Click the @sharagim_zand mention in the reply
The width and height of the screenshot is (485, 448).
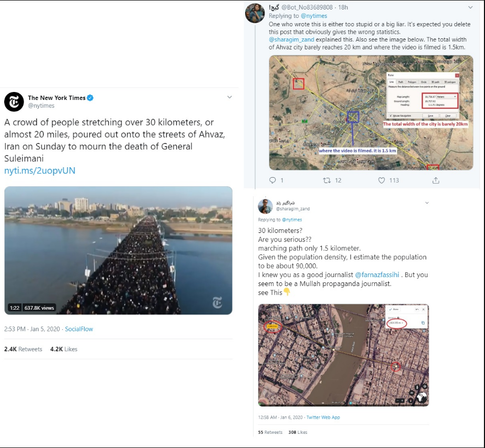[x=291, y=39]
